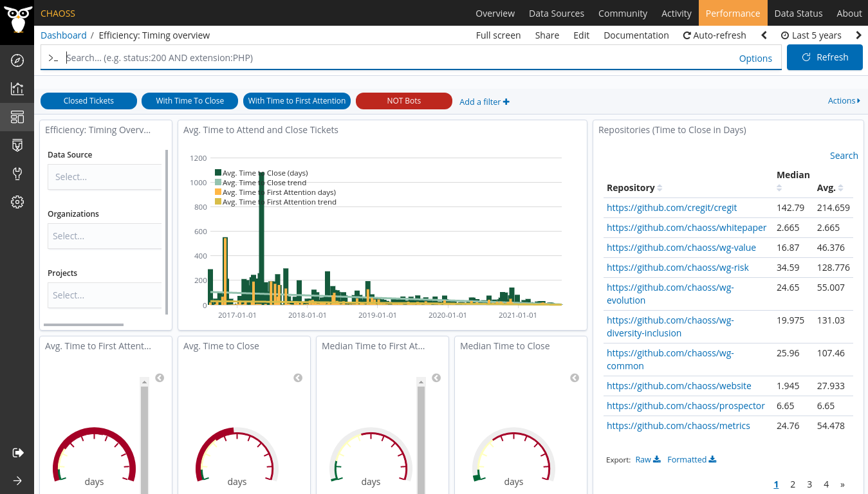Image resolution: width=868 pixels, height=494 pixels.
Task: Sort by Median column arrows
Action: pos(779,188)
